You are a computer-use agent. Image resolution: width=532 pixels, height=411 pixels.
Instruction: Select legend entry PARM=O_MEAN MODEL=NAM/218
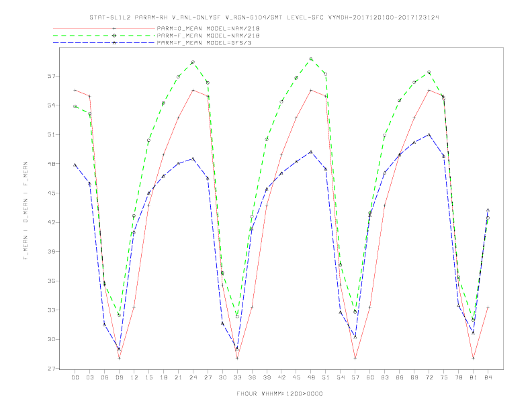point(208,28)
